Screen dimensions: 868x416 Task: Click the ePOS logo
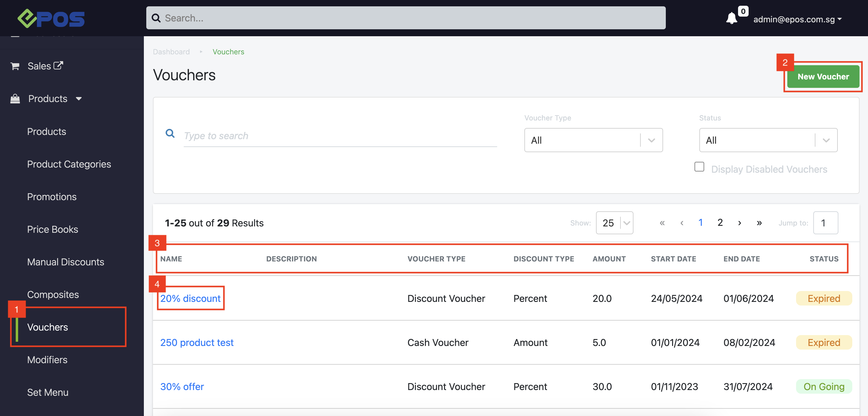point(51,18)
